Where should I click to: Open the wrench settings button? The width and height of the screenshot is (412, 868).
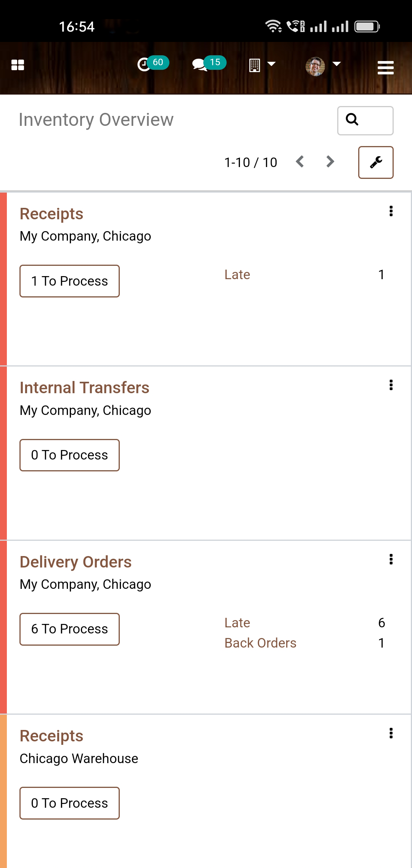pos(376,162)
